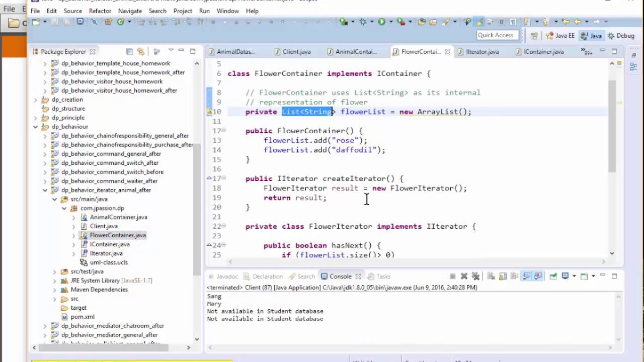Collapse the com.jpassion.dp package
The height and width of the screenshot is (362, 644).
click(x=64, y=208)
